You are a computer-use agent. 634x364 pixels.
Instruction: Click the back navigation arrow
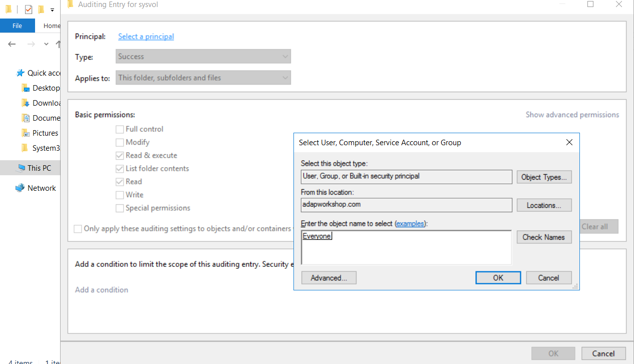(x=12, y=44)
